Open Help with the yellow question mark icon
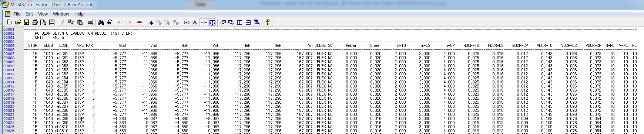 (x=268, y=23)
